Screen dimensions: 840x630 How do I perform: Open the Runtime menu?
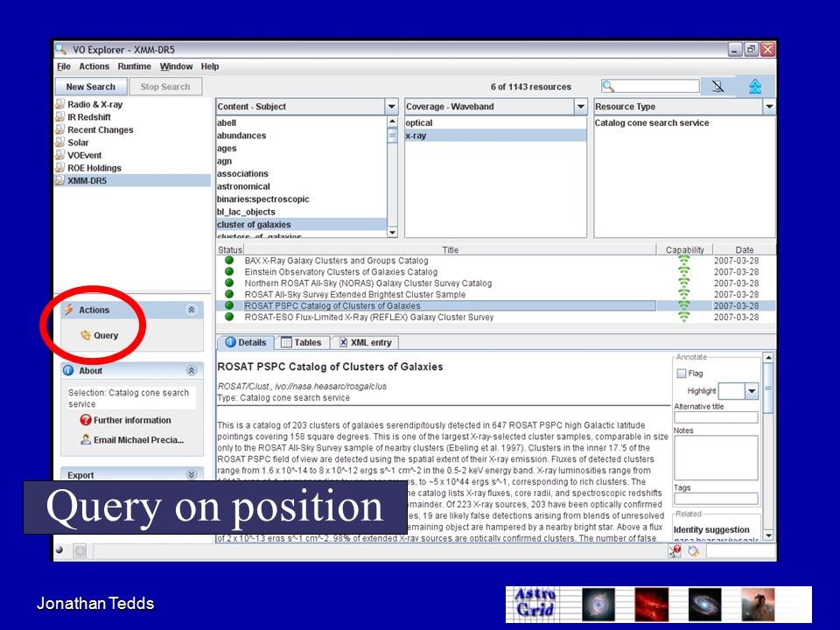(x=135, y=66)
